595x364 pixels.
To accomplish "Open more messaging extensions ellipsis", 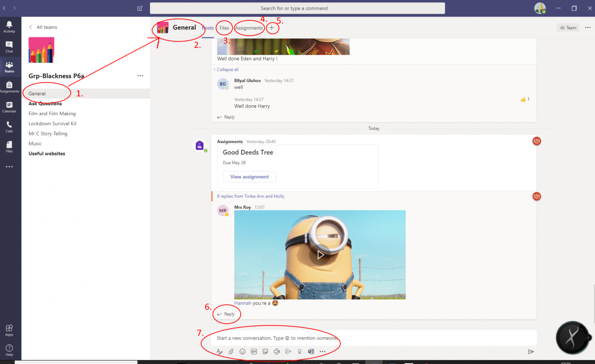I will pos(323,351).
